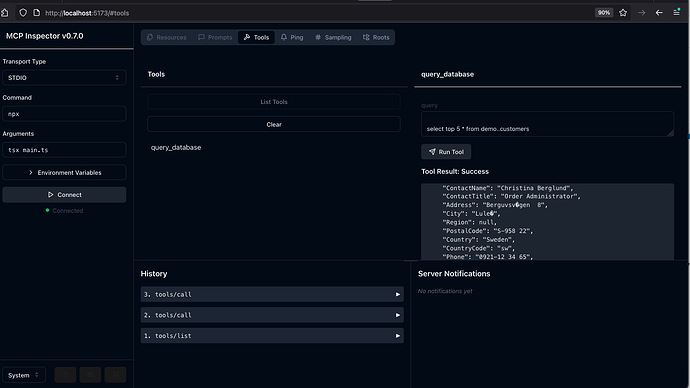The height and width of the screenshot is (388, 690).
Task: Click the browser back arrow icon
Action: point(659,13)
